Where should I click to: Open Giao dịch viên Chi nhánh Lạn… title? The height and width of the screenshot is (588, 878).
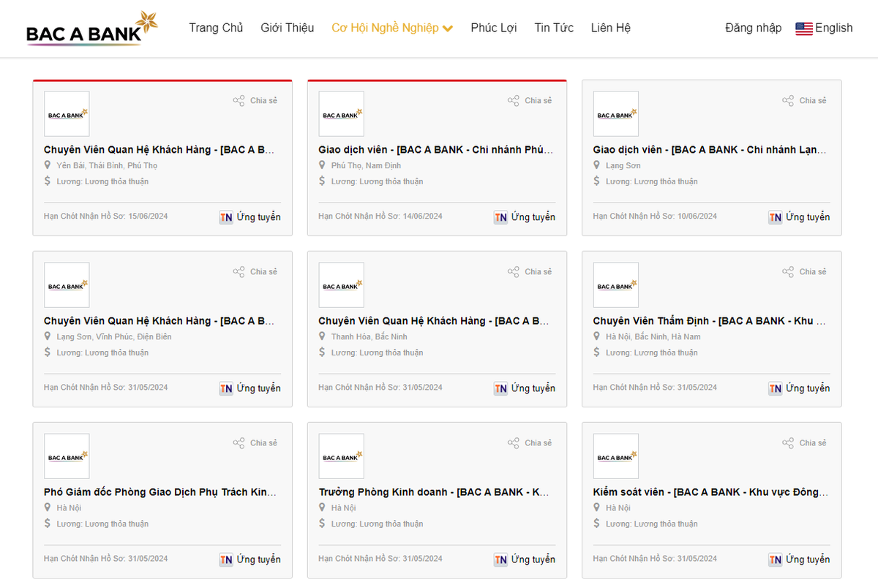[710, 149]
